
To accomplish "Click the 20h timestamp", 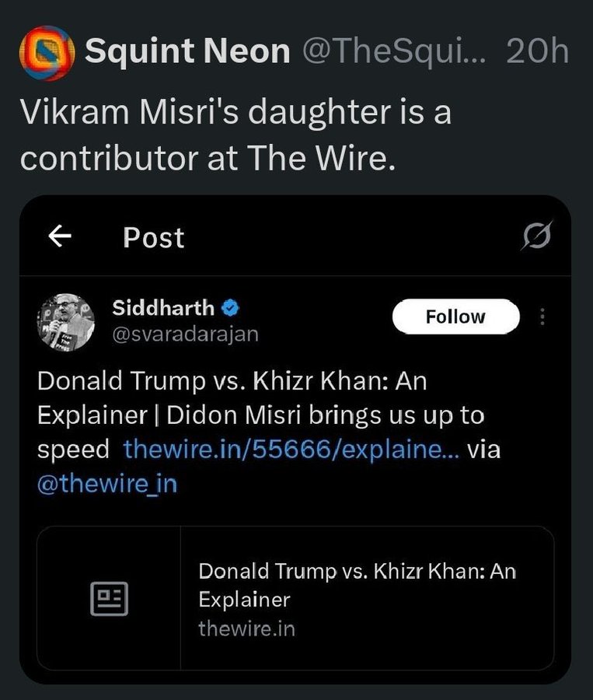I will pyautogui.click(x=537, y=51).
